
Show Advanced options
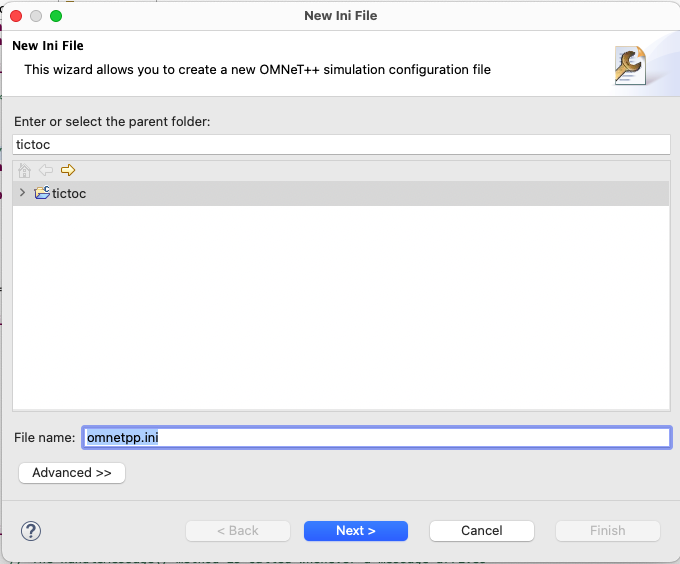click(x=72, y=473)
